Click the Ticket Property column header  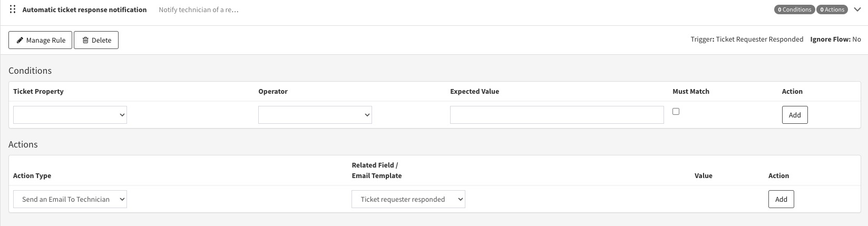click(x=38, y=91)
